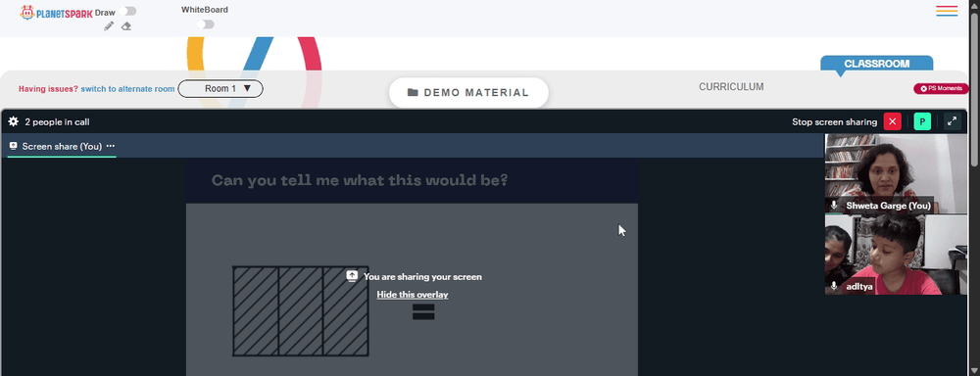Click aditya's video tile
980x376 pixels.
pos(896,255)
